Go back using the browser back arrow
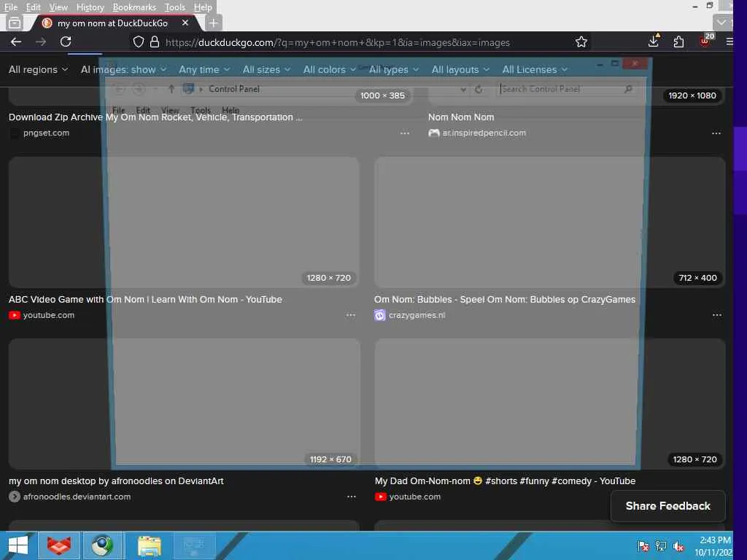The height and width of the screenshot is (560, 747). [16, 42]
